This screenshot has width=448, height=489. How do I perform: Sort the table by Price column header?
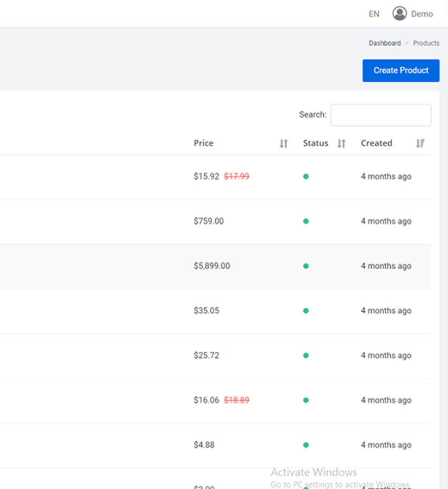pos(204,143)
